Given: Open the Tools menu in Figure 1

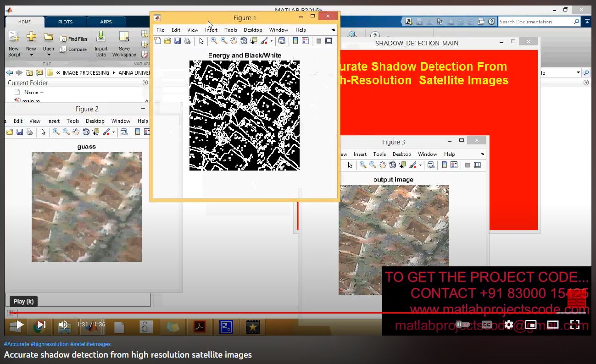Looking at the screenshot, I should [x=230, y=30].
